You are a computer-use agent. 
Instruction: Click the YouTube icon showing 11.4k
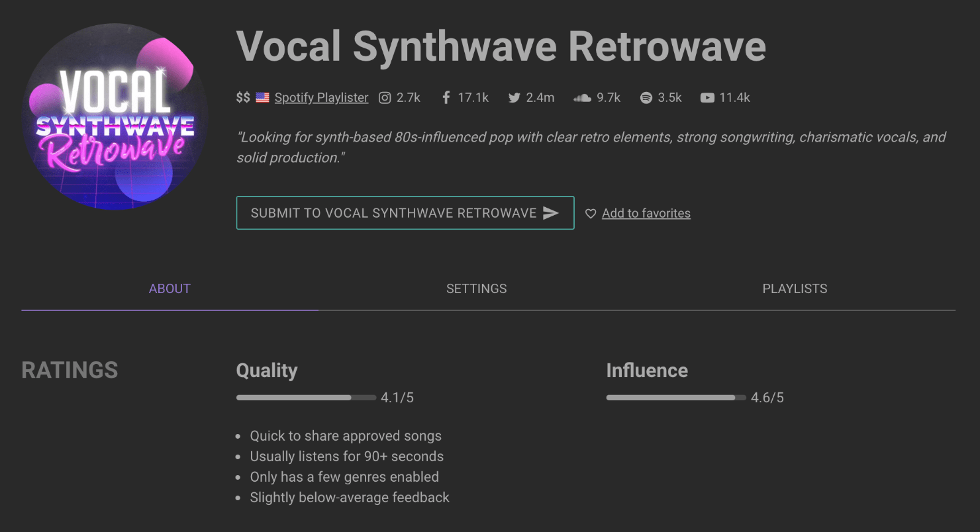tap(707, 97)
